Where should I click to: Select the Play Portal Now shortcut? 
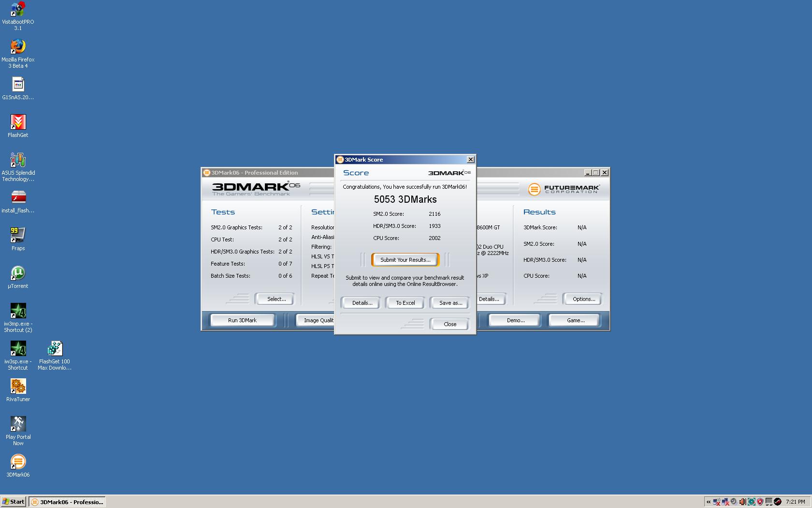[18, 431]
